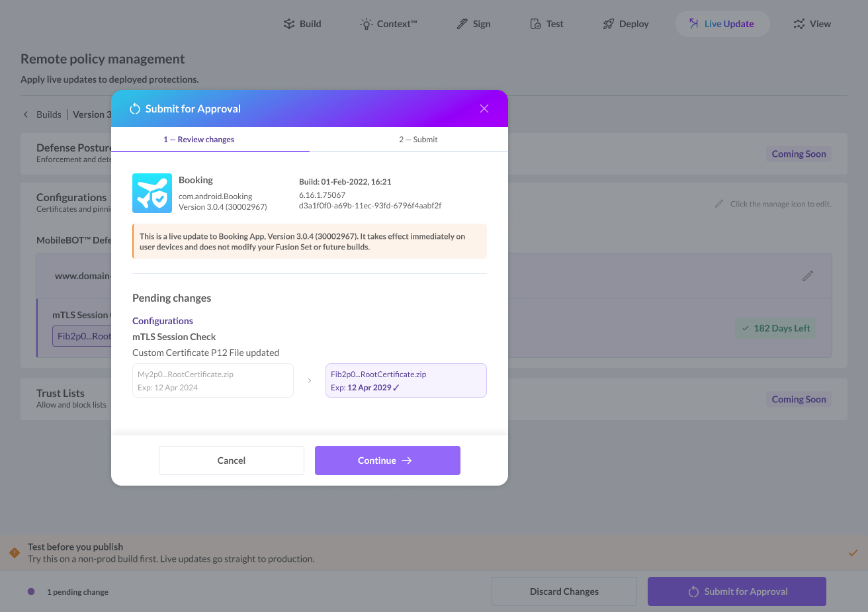Click the 'Remote policy management' title
Screen dimensions: 868x612
tap(103, 59)
